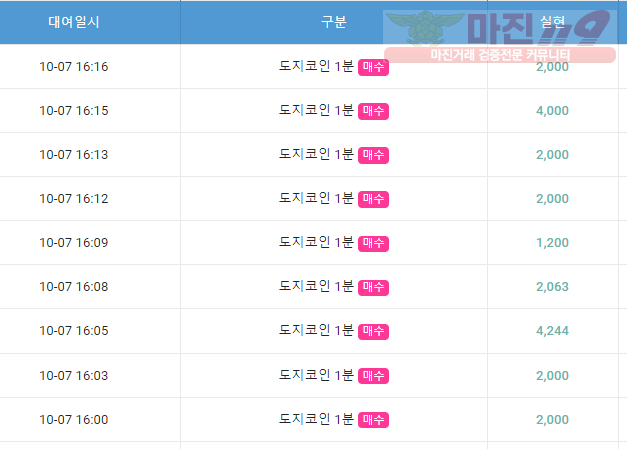Click the 마진거래 검증전문 커뮤니티 banner

point(500,55)
